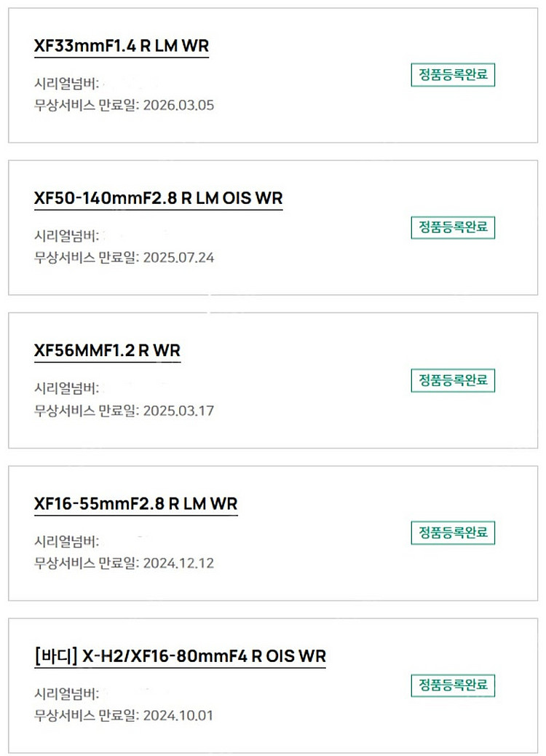The image size is (546, 756).
Task: Open the X-H2/XF16-80mmF4 R OIS WR body link
Action: pos(180,656)
